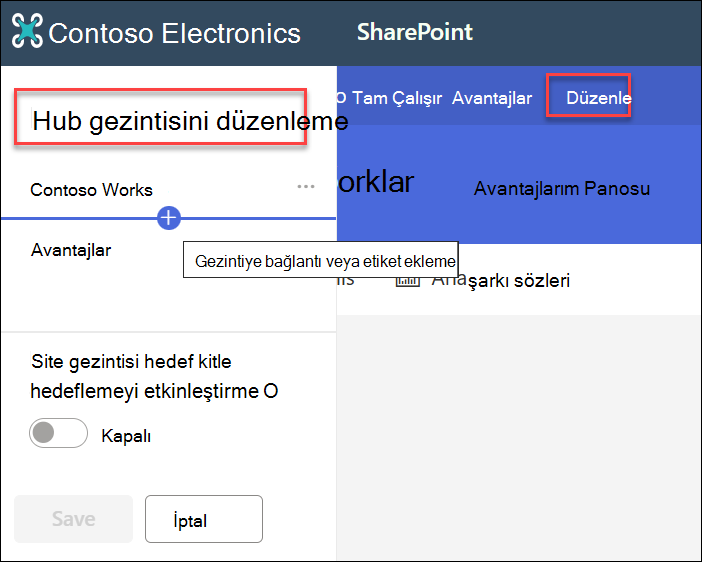The image size is (702, 562).
Task: Click the Kapalı toggle label text
Action: (x=126, y=436)
